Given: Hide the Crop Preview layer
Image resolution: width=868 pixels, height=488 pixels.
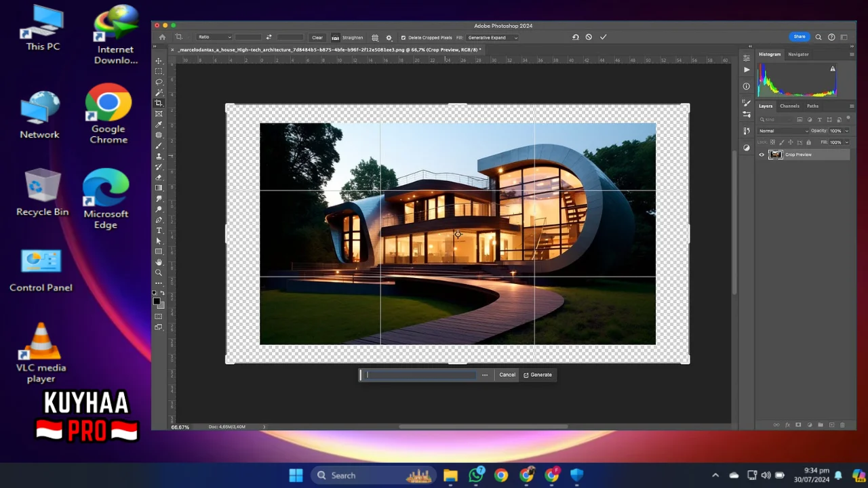Looking at the screenshot, I should coord(762,155).
